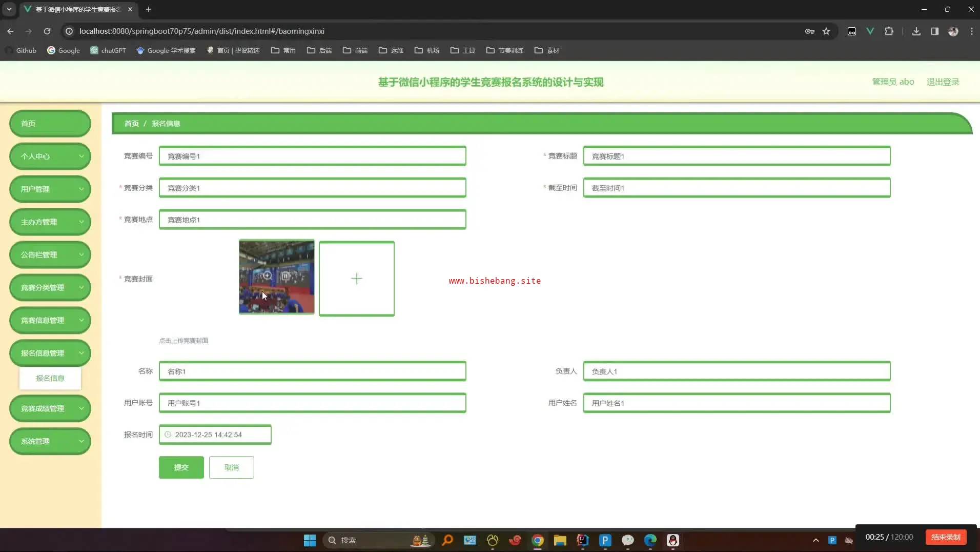Screen dimensions: 980x552
Task: Expand the 主办方管理 sidebar menu
Action: tap(50, 222)
